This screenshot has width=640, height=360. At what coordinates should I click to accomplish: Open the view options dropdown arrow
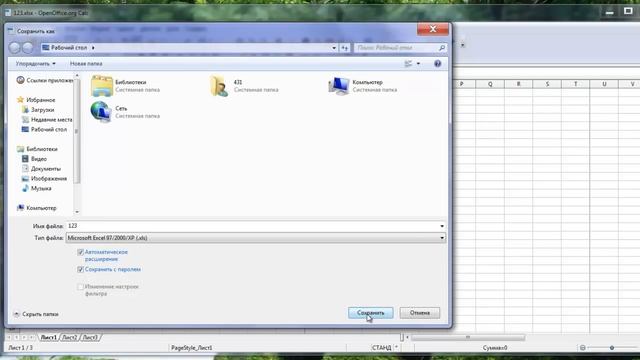[x=418, y=64]
